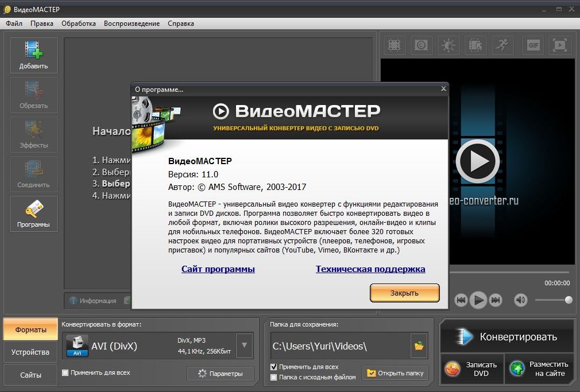Follow the Техническая поддержка link
The image size is (580, 392).
click(x=370, y=269)
